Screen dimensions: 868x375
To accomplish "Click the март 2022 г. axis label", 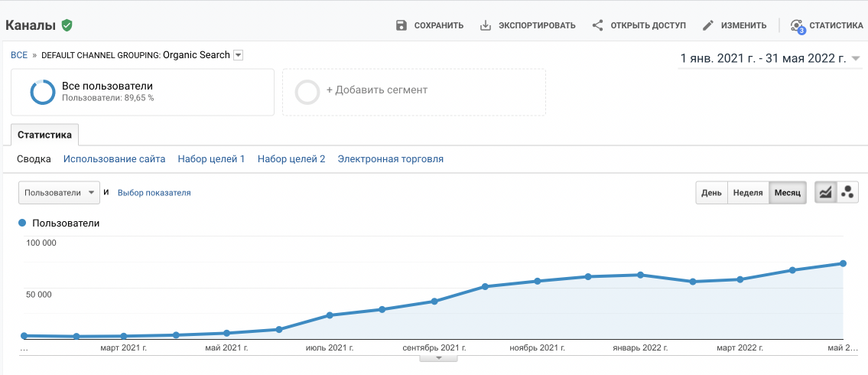I will pos(740,348).
